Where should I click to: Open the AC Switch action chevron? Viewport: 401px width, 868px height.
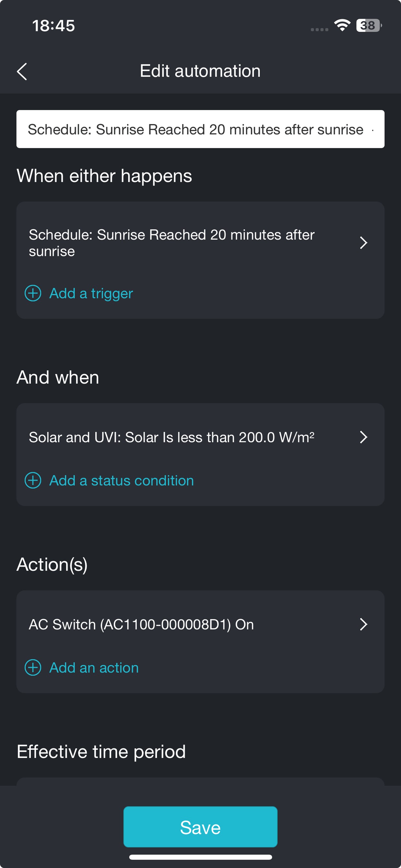pyautogui.click(x=363, y=625)
